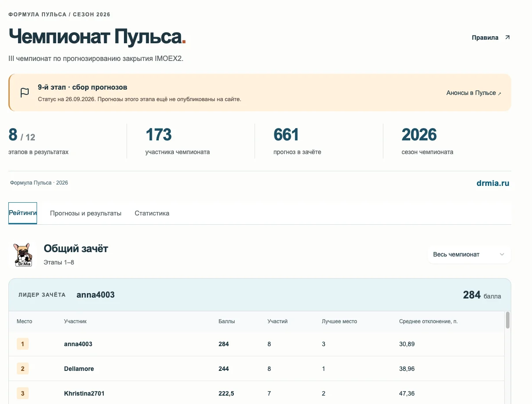Click the arrow icon next to Правила

click(507, 38)
